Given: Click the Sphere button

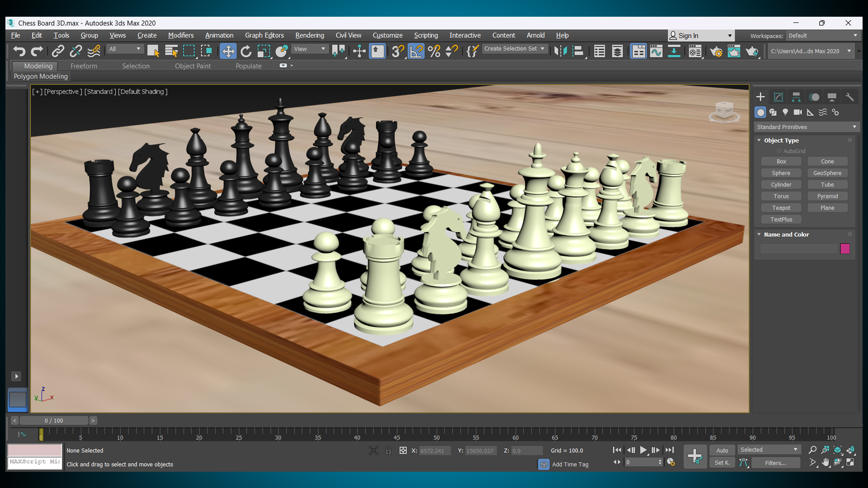Looking at the screenshot, I should (781, 173).
